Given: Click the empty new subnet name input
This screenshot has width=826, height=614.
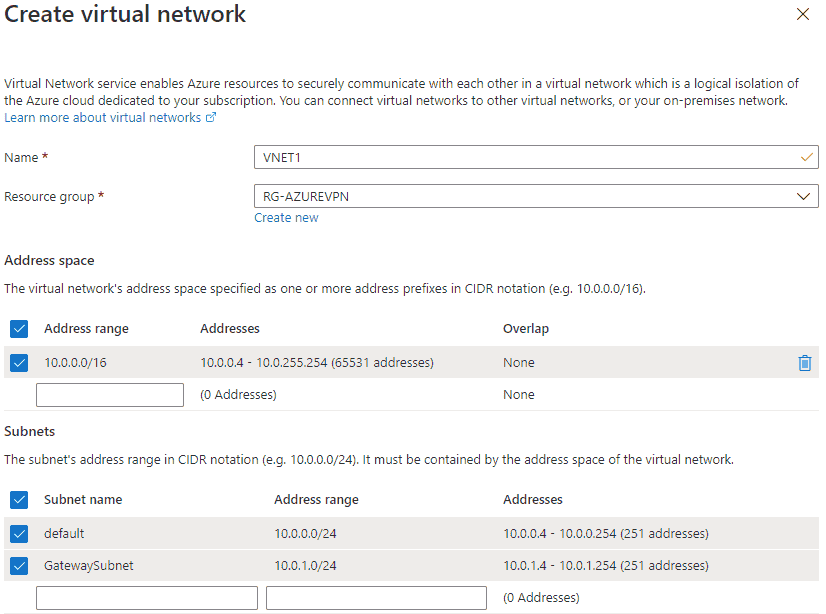Looking at the screenshot, I should [x=147, y=598].
